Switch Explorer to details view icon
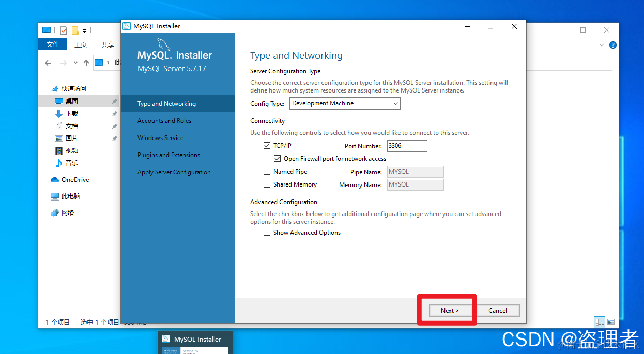 [600, 322]
